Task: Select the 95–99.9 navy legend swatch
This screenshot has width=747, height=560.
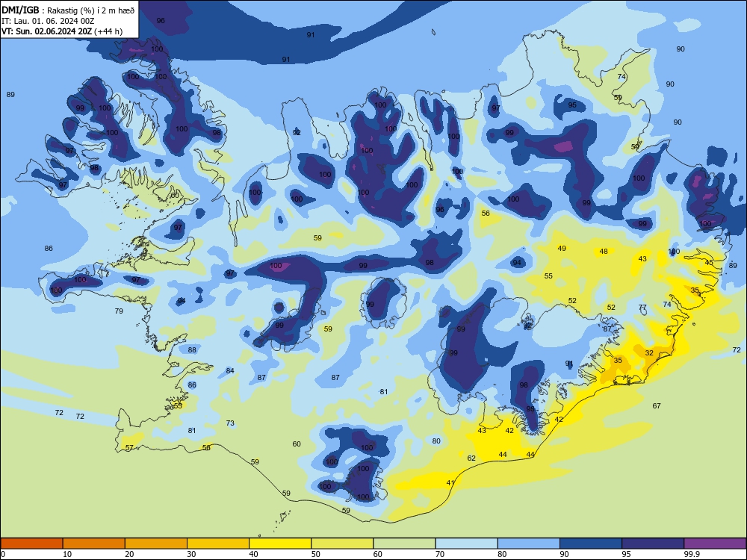Action: click(653, 544)
